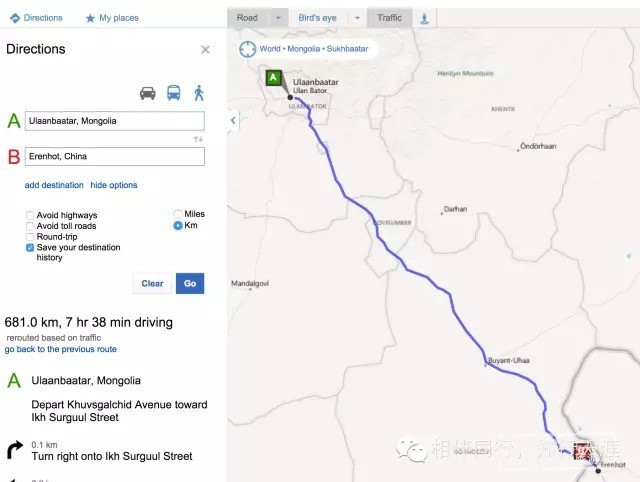640x482 pixels.
Task: Click the green A start marker on map
Action: (x=273, y=78)
